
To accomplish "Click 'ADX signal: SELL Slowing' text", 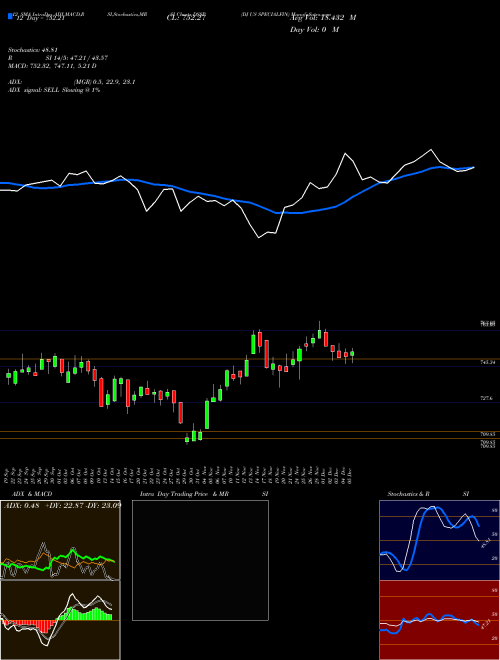I will pos(54,90).
